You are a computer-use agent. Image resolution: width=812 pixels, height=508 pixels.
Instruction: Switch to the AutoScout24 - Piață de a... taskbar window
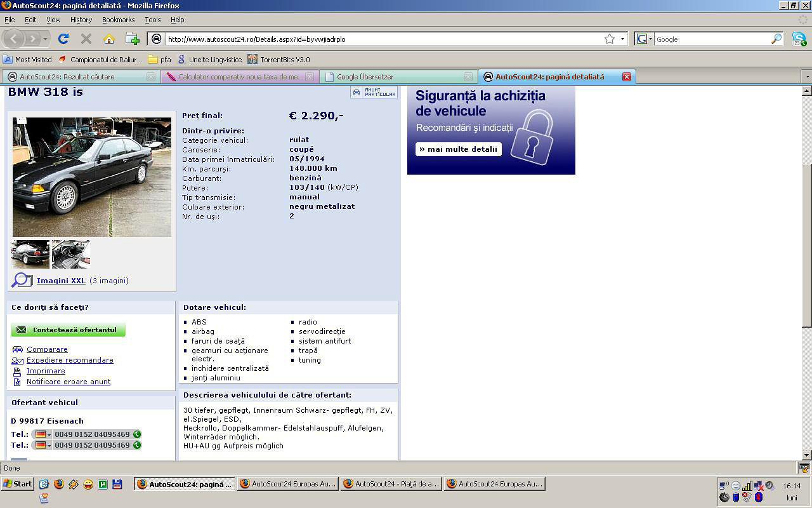(x=391, y=484)
